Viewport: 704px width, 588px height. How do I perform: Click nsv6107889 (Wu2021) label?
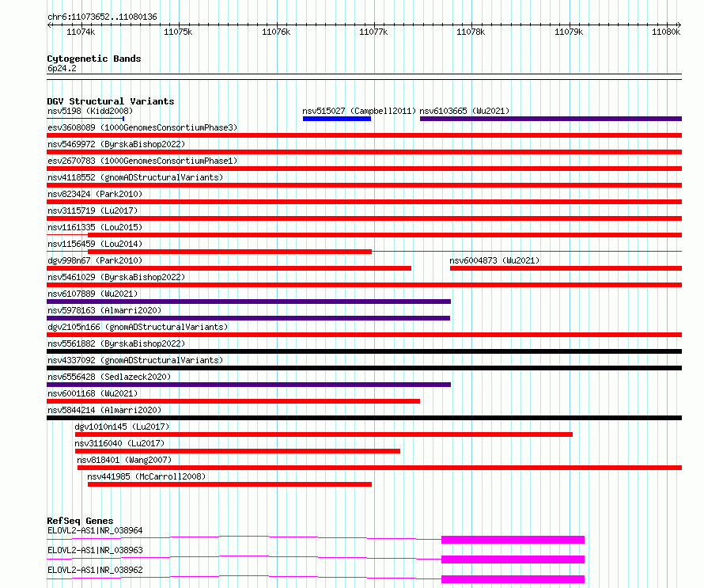coord(93,294)
